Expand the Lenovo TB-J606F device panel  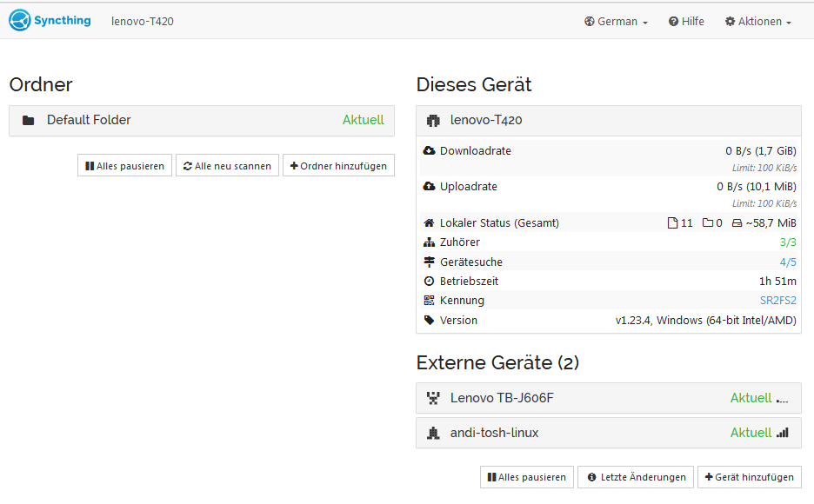pyautogui.click(x=609, y=398)
